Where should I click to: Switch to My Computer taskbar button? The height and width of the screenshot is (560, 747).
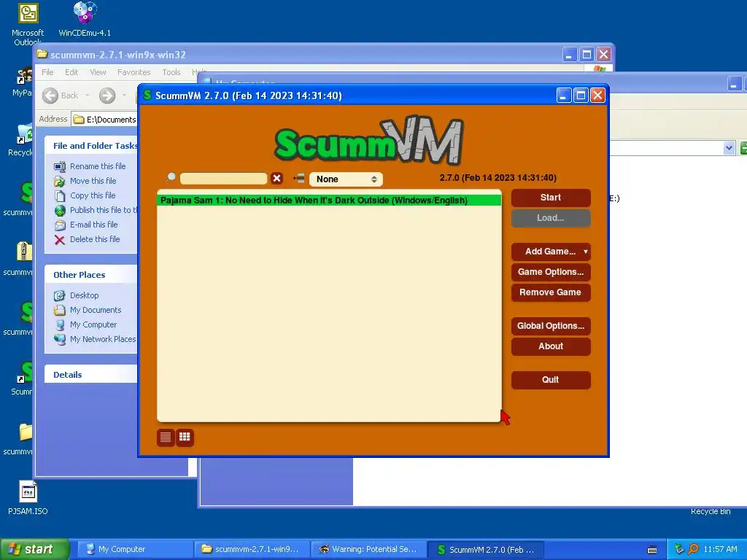coord(135,550)
